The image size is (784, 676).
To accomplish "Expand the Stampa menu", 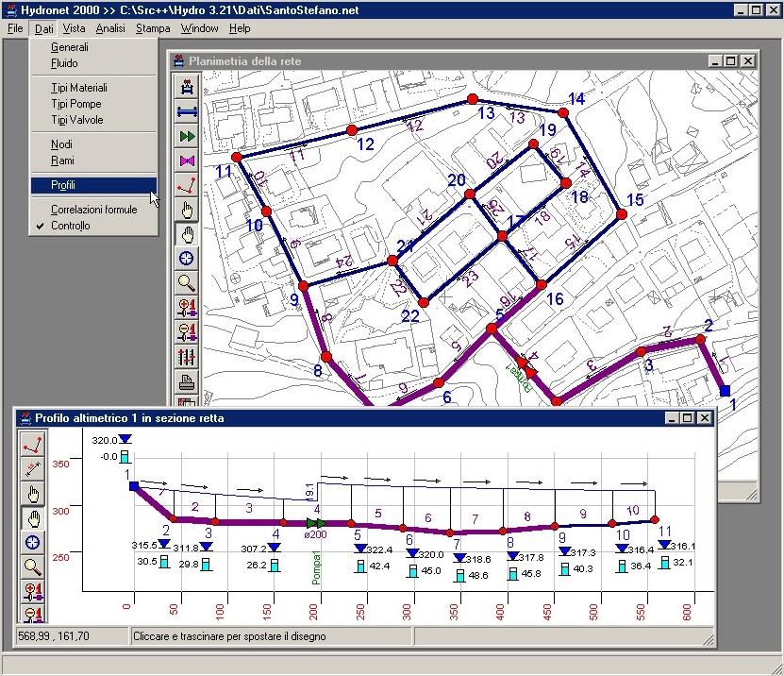I will point(153,28).
